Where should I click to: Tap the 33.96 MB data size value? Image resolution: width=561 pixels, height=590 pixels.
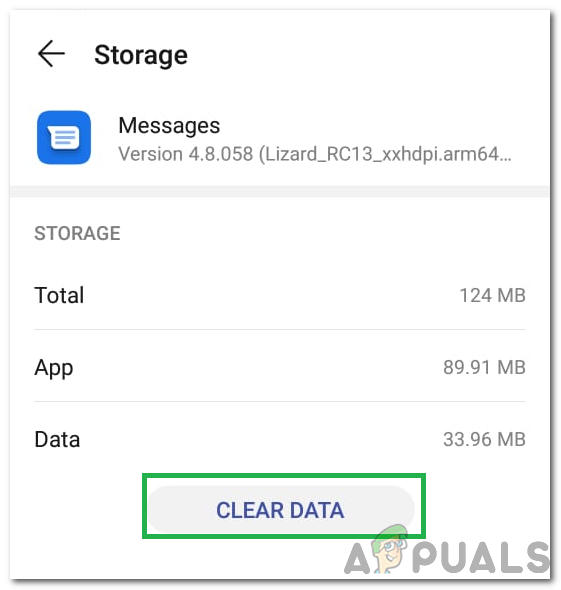[x=484, y=439]
